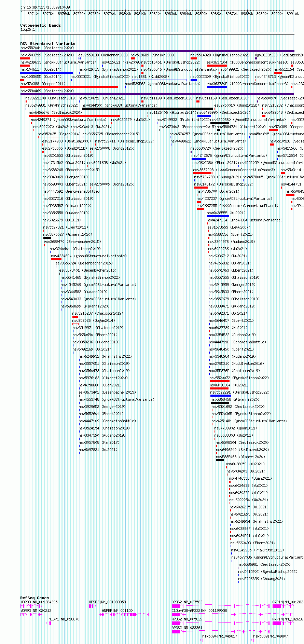The image size is (304, 644).
Task: Click the nsv6146172 (ByrskaBishop2022) red bar
Action: (201, 188)
